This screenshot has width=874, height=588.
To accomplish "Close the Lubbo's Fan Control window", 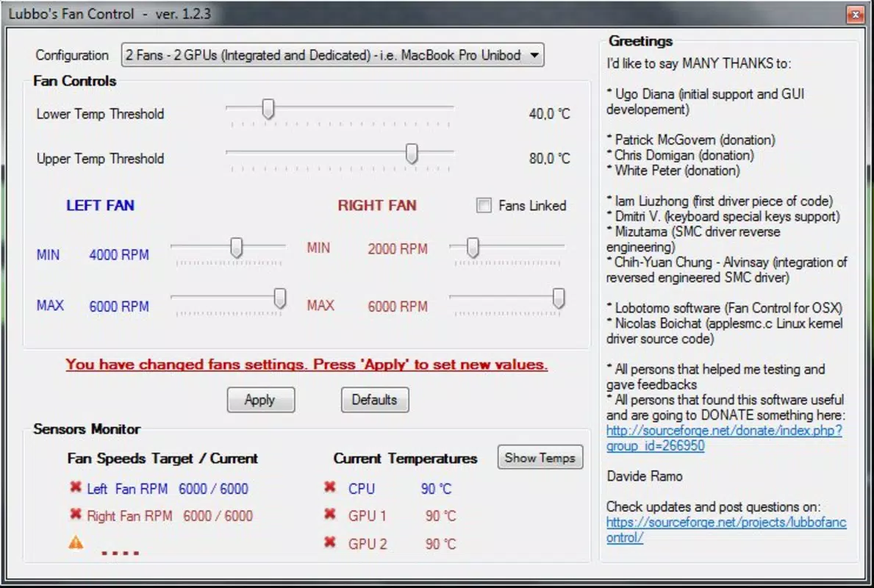I will 855,15.
